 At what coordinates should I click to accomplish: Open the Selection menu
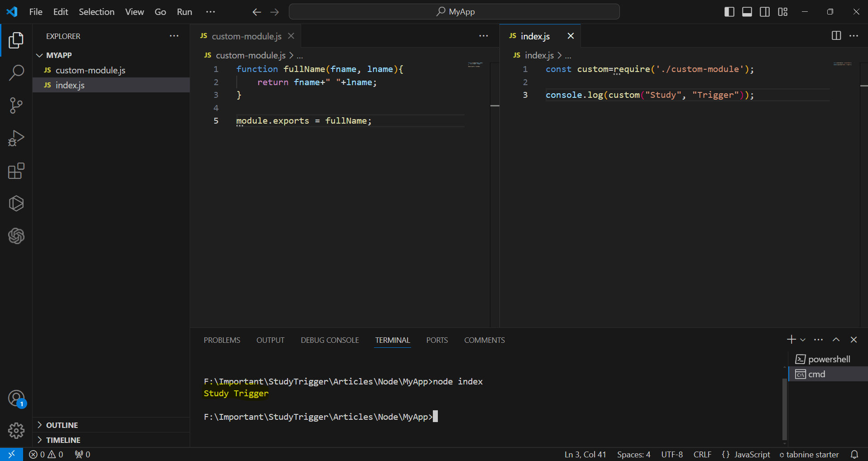point(96,12)
